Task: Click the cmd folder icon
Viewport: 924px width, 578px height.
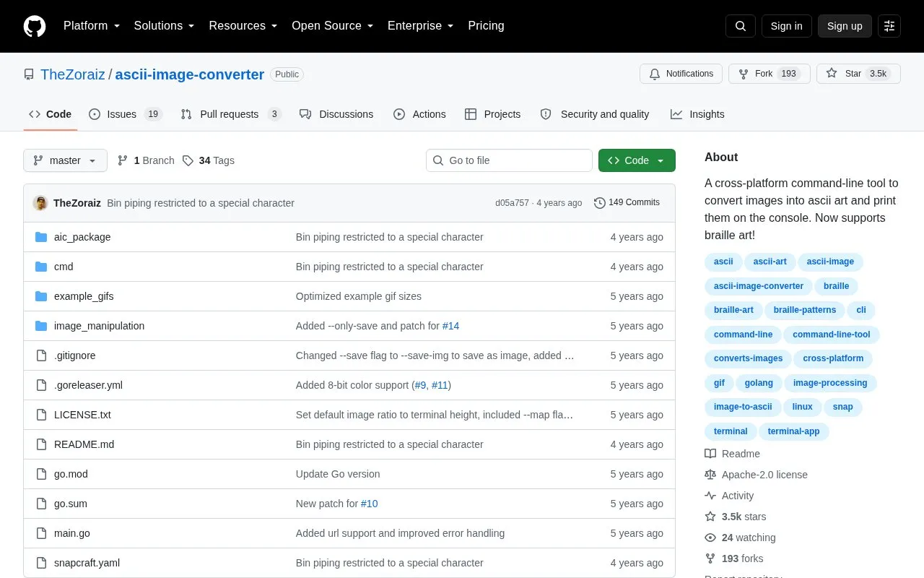Action: [x=41, y=267]
